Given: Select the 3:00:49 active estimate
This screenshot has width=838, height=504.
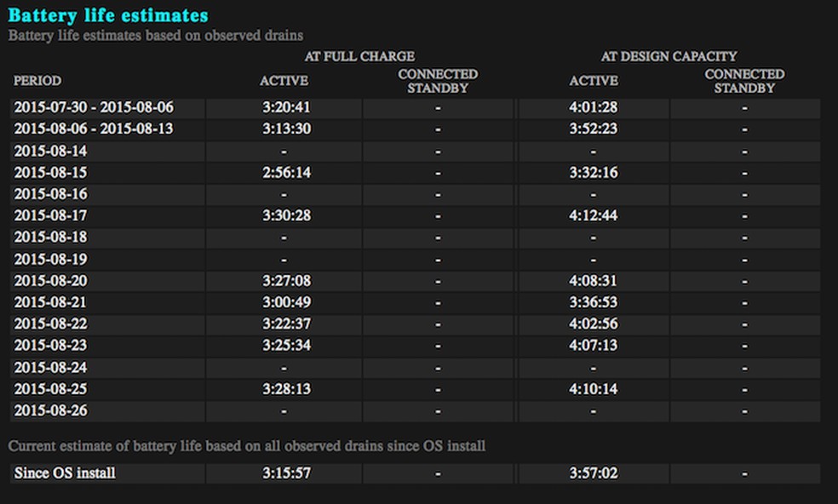Looking at the screenshot, I should click(x=284, y=302).
